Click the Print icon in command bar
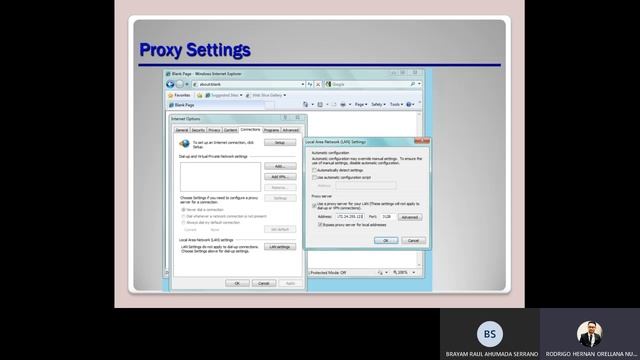 coord(343,104)
